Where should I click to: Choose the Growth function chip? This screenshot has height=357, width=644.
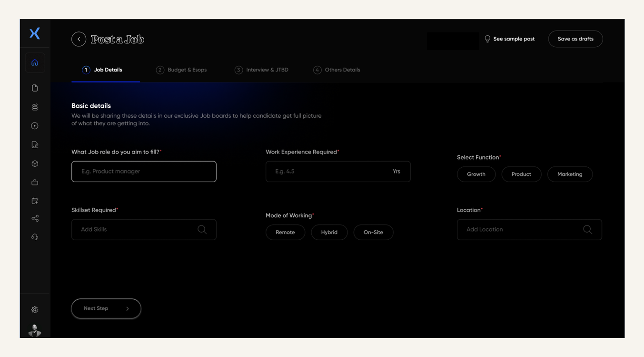point(476,174)
